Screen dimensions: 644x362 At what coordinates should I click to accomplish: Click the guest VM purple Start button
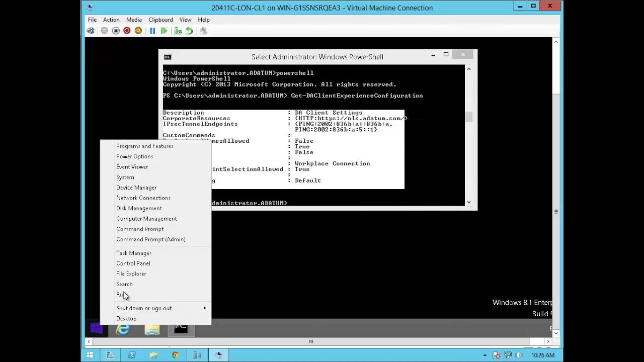coord(97,329)
